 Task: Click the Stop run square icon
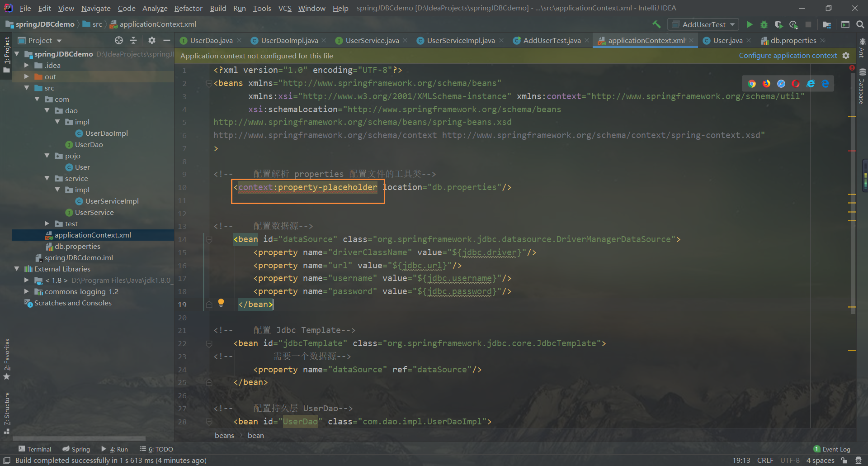click(808, 24)
